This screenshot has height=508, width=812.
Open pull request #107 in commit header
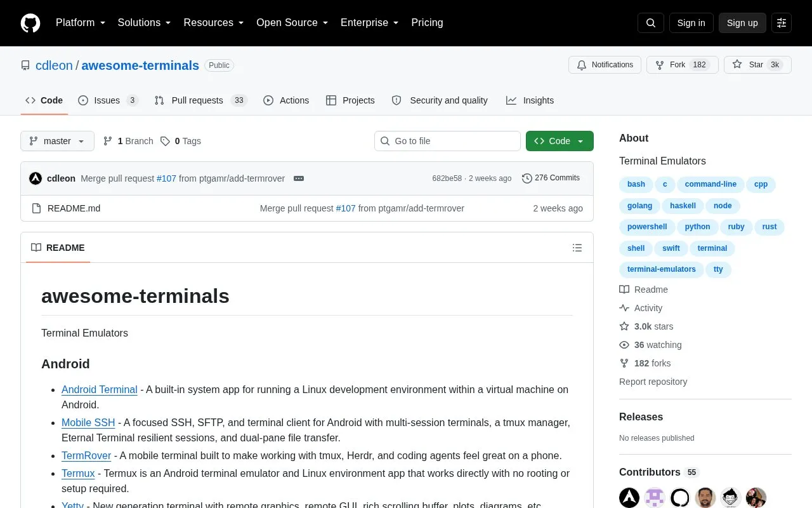tap(166, 178)
